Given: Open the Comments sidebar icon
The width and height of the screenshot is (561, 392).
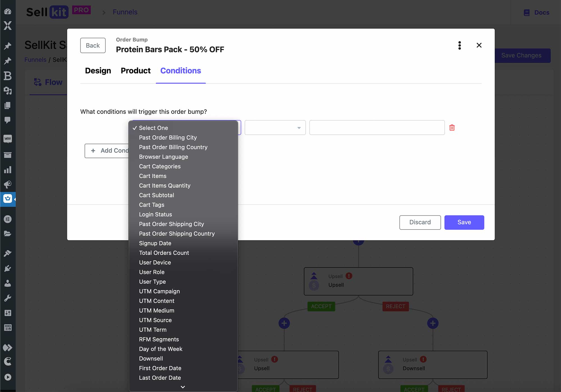Looking at the screenshot, I should click(8, 120).
